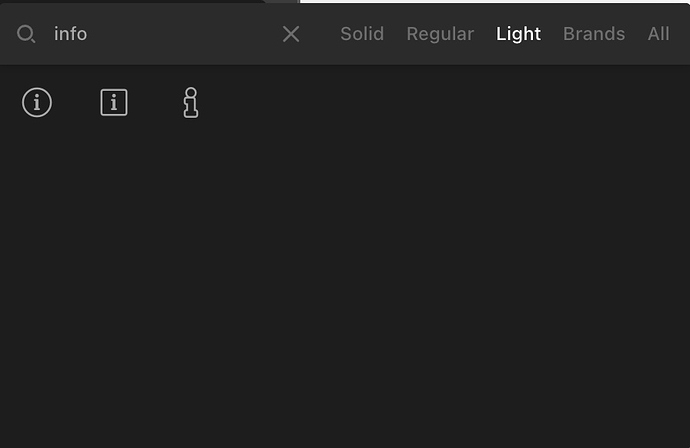Switch to the Solid style tab

click(362, 34)
